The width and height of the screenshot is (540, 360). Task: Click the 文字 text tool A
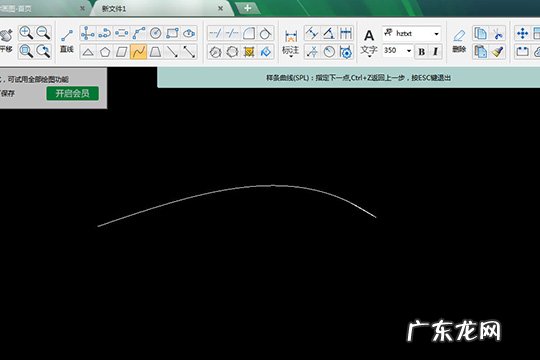click(369, 41)
